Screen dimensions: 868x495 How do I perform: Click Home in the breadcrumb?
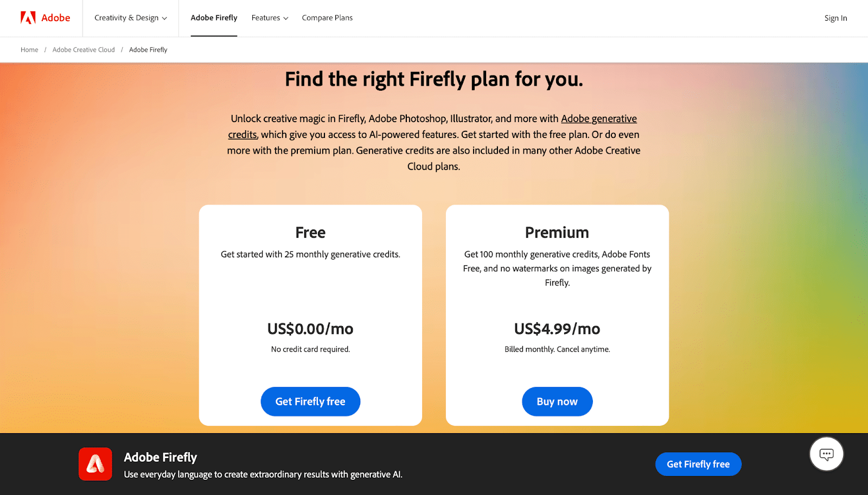click(x=29, y=49)
